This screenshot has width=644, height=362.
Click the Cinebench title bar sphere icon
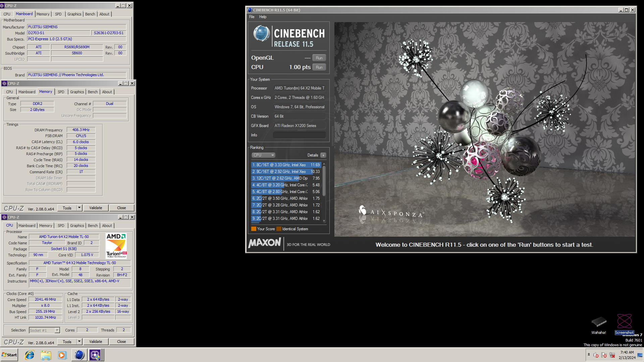250,10
